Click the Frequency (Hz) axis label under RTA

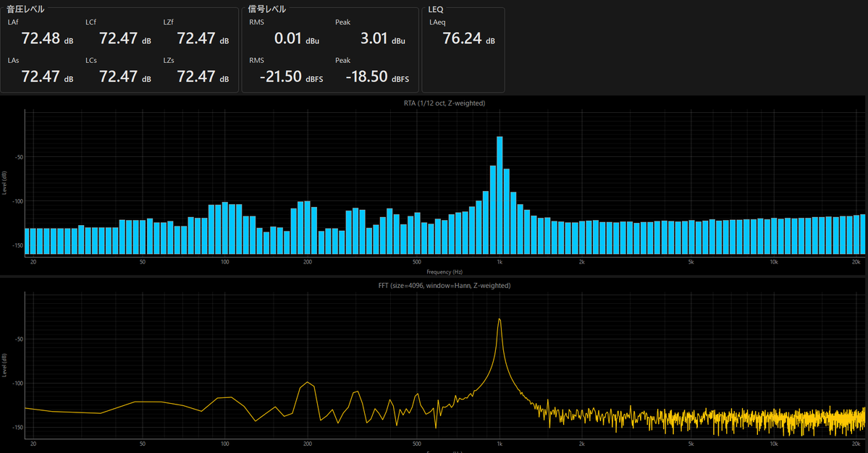(x=444, y=271)
